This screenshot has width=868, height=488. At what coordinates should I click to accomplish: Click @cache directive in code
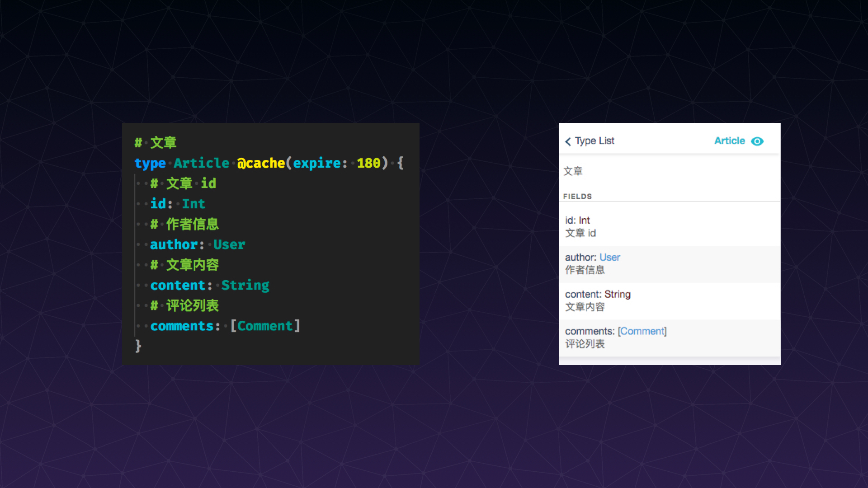click(261, 163)
